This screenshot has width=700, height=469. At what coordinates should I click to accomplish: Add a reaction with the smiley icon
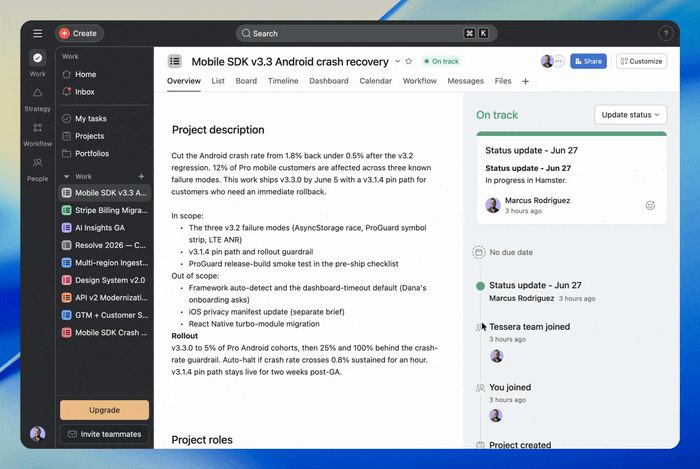(650, 205)
